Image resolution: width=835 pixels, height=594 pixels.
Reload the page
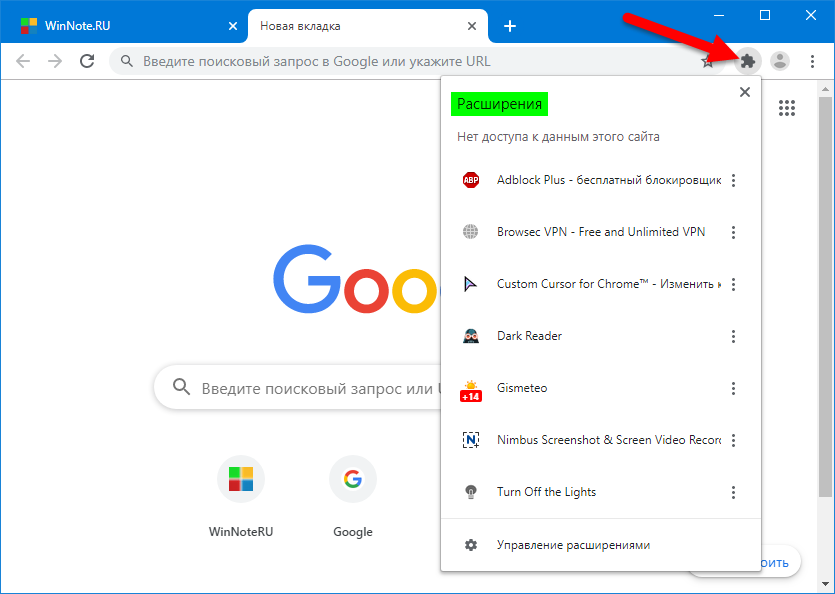tap(87, 61)
